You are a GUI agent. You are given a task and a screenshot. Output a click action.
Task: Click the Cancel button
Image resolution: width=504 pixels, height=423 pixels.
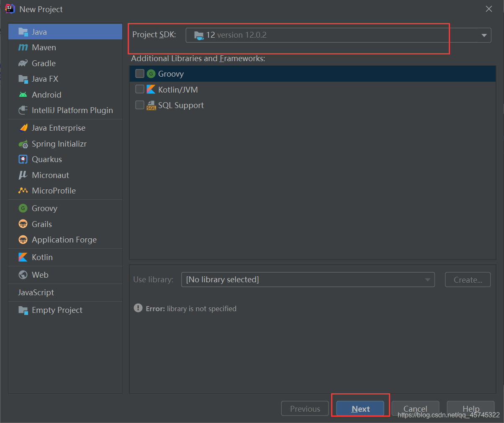click(x=415, y=409)
